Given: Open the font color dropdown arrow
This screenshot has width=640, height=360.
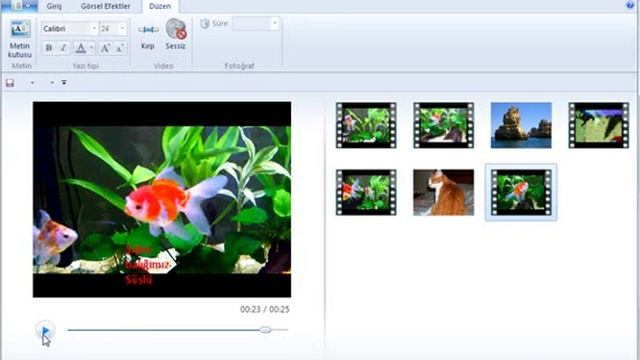Looking at the screenshot, I should click(x=91, y=48).
